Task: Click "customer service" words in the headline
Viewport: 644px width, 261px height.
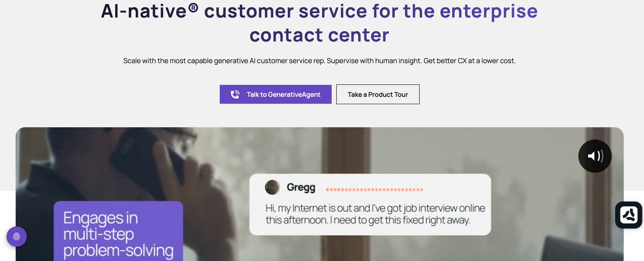Action: coord(285,11)
